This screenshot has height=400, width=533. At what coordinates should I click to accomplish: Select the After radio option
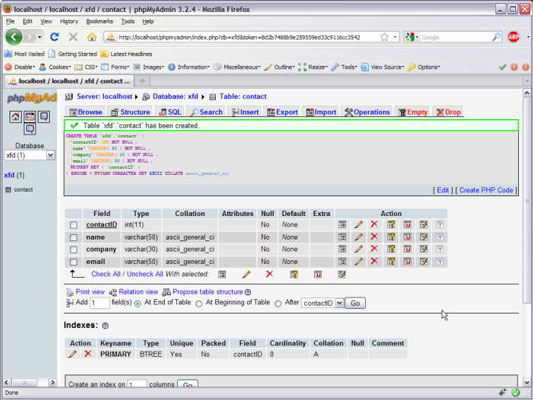(278, 303)
